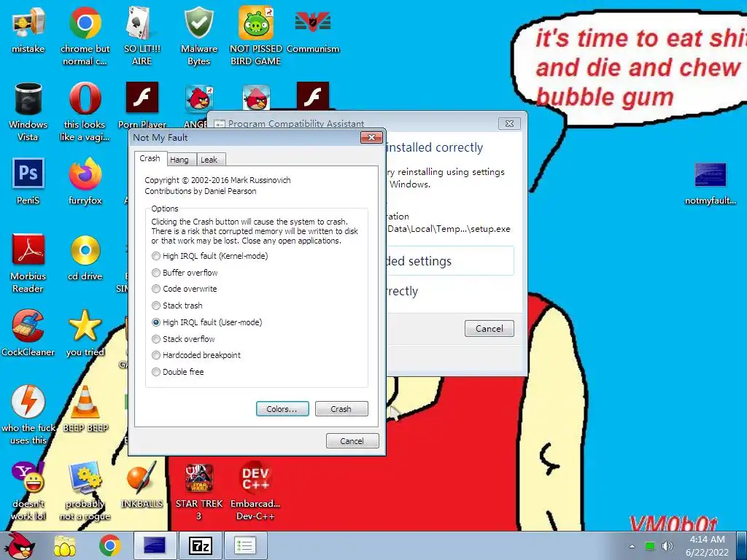Image resolution: width=747 pixels, height=560 pixels.
Task: Click the volume speaker tray icon
Action: [x=667, y=546]
